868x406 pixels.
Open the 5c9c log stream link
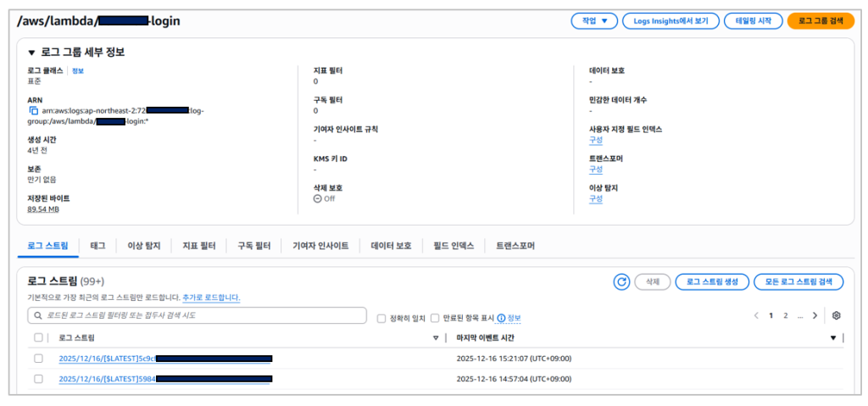pyautogui.click(x=106, y=359)
